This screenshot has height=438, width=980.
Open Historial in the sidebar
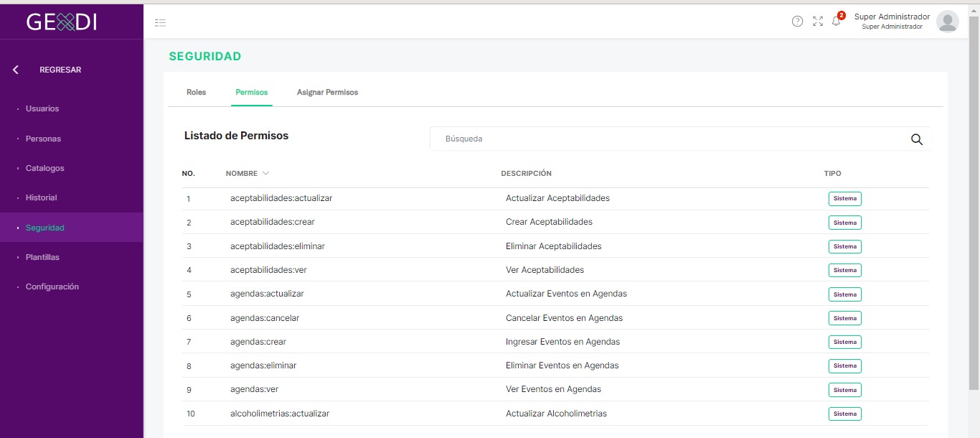click(41, 197)
